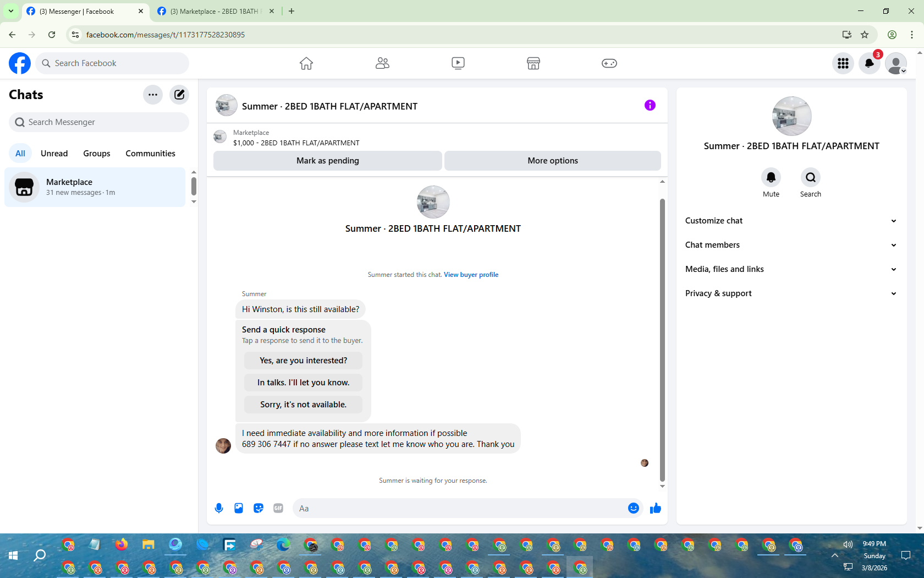Open the listing thumbnail in right panel
Image resolution: width=924 pixels, height=578 pixels.
point(791,116)
